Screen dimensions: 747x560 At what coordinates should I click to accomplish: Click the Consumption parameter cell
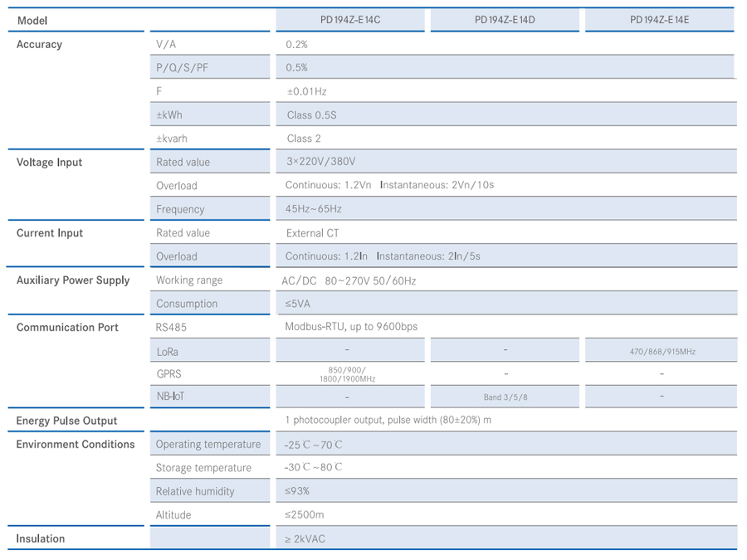tap(210, 304)
